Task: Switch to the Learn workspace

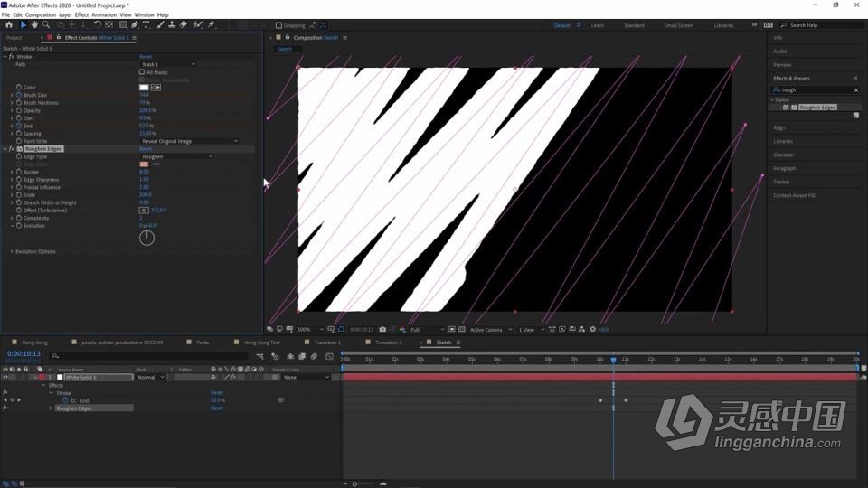Action: [x=598, y=25]
